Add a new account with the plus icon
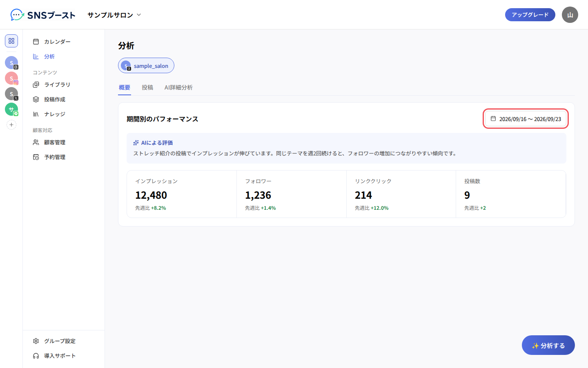This screenshot has height=368, width=588. point(11,125)
